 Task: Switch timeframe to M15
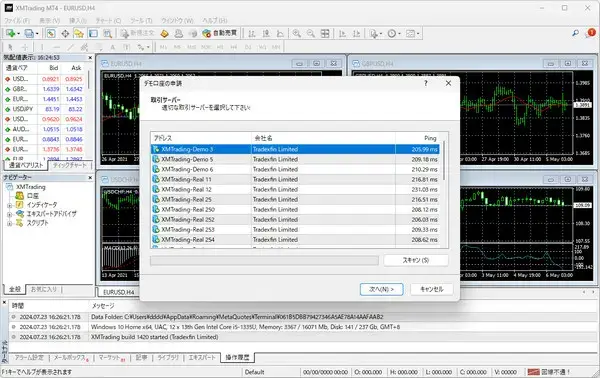192,47
